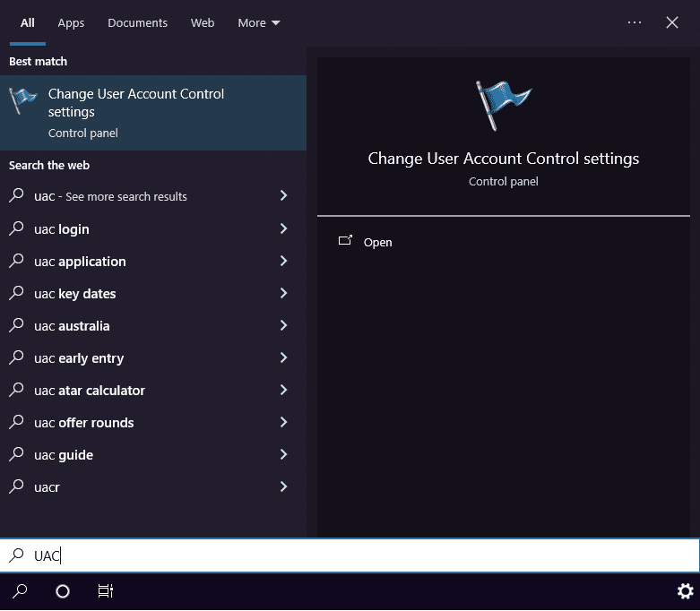The image size is (700, 611).
Task: Click magnifier icon inside the search box
Action: 16,555
